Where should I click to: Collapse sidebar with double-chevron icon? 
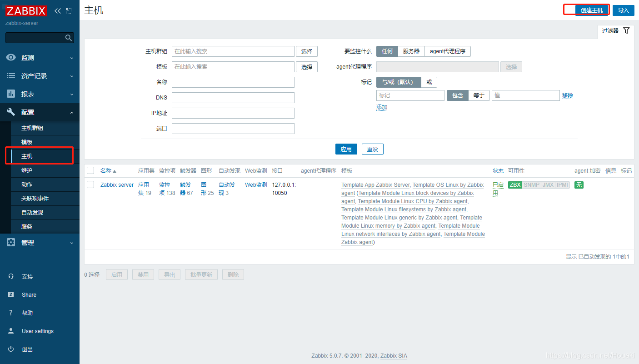pyautogui.click(x=57, y=11)
